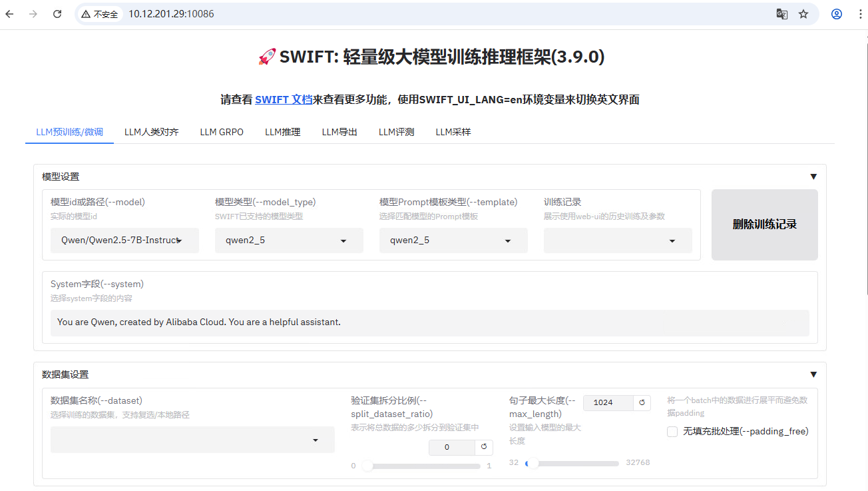Switch to the LLM GRPO tab
868x491 pixels.
[222, 132]
